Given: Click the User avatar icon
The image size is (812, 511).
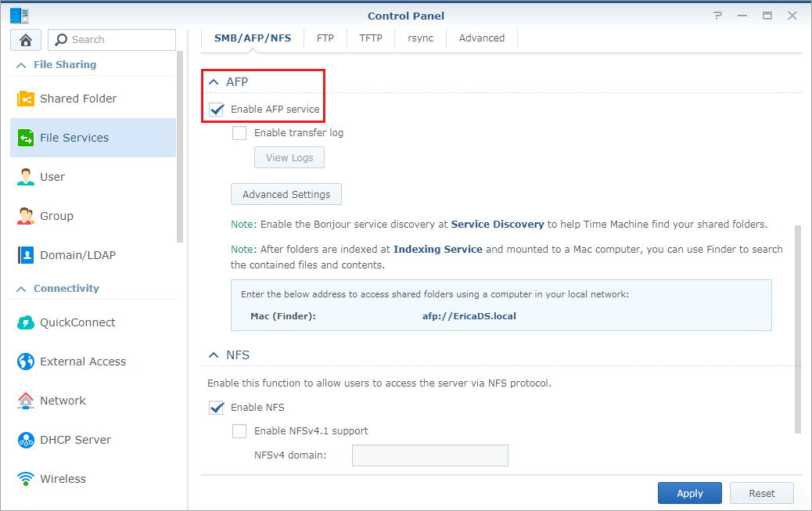Looking at the screenshot, I should [x=25, y=177].
